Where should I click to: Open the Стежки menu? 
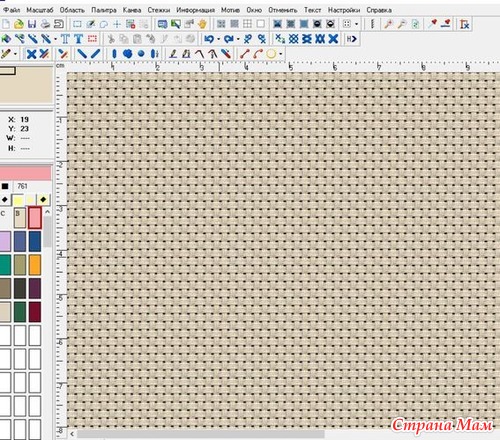[159, 10]
